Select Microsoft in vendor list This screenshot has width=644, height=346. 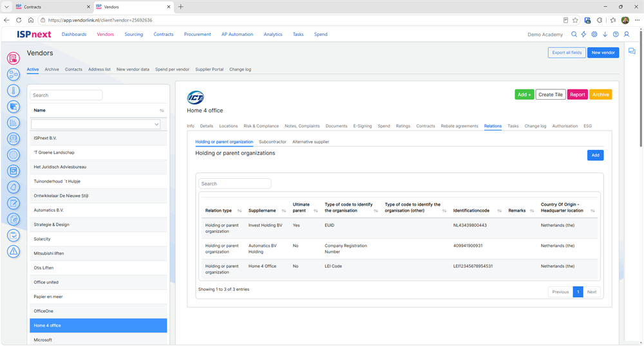pos(99,340)
